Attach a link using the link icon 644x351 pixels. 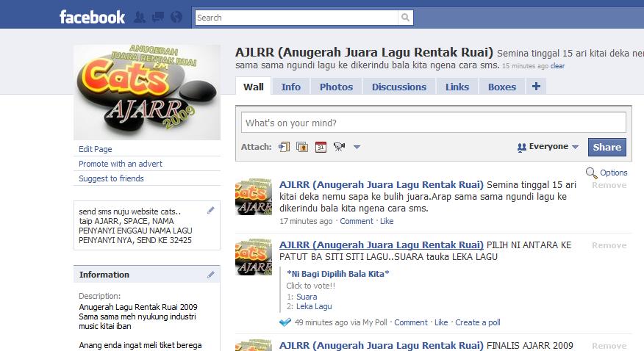click(284, 147)
